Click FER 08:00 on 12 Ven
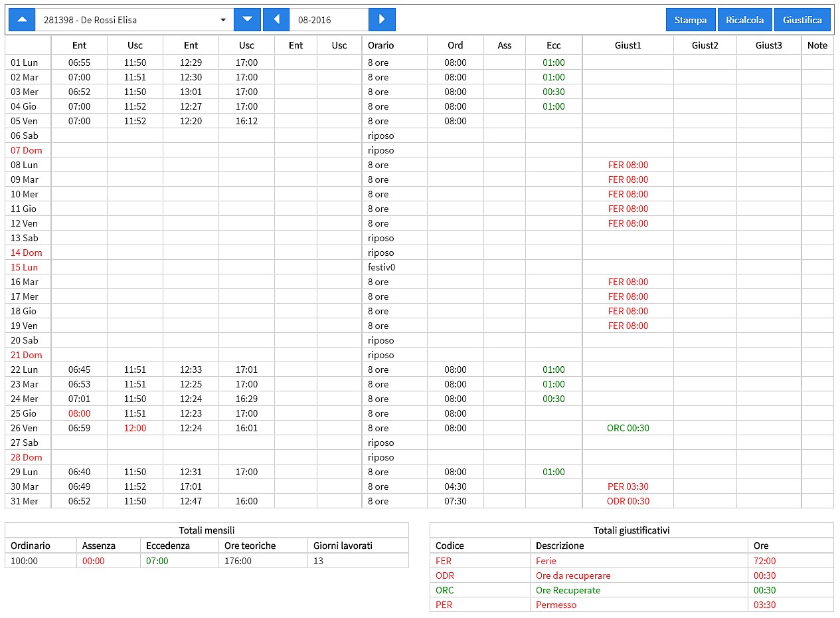 point(628,223)
